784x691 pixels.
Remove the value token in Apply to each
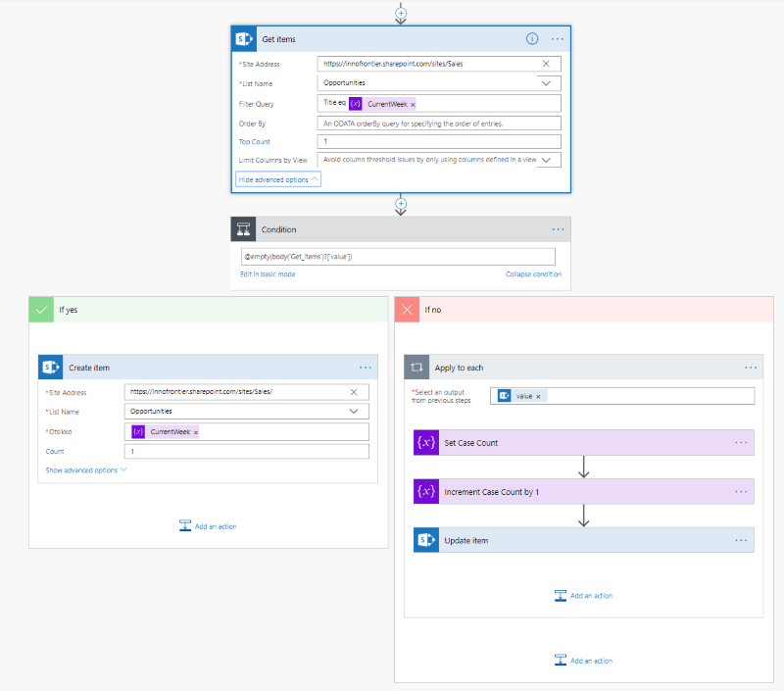tap(538, 396)
